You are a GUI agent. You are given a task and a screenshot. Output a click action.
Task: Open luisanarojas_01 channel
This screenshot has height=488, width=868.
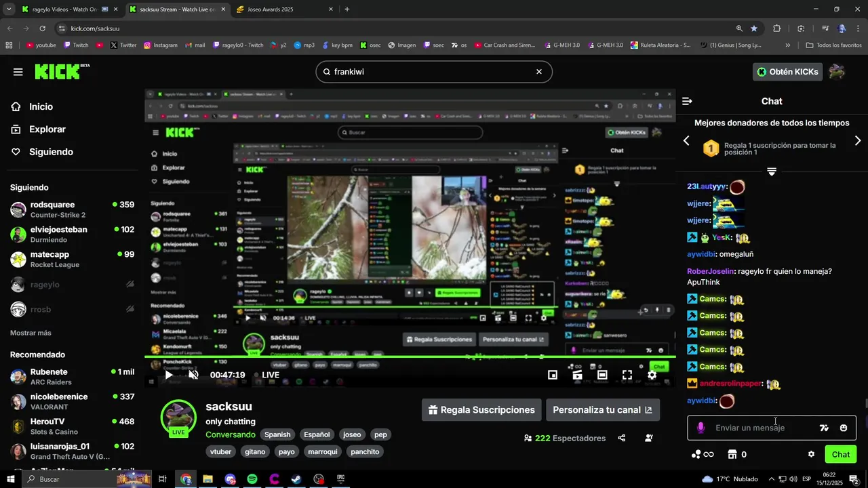point(72,451)
